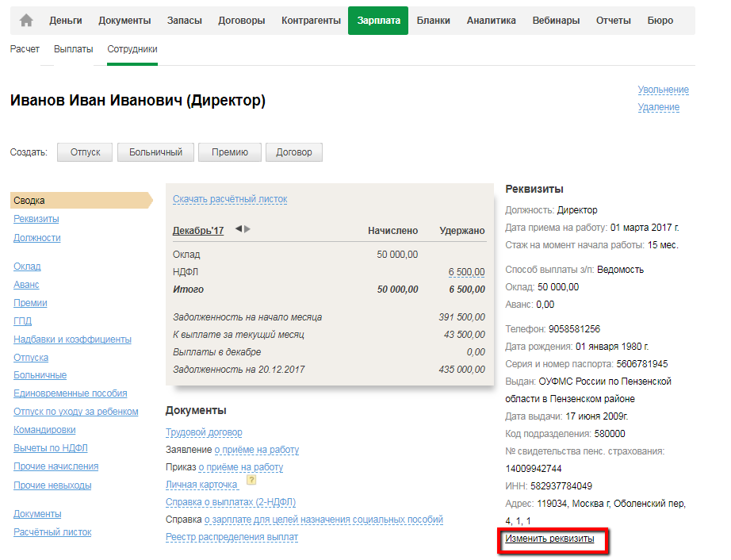
Task: Open the Трудовой договор document
Action: [204, 432]
